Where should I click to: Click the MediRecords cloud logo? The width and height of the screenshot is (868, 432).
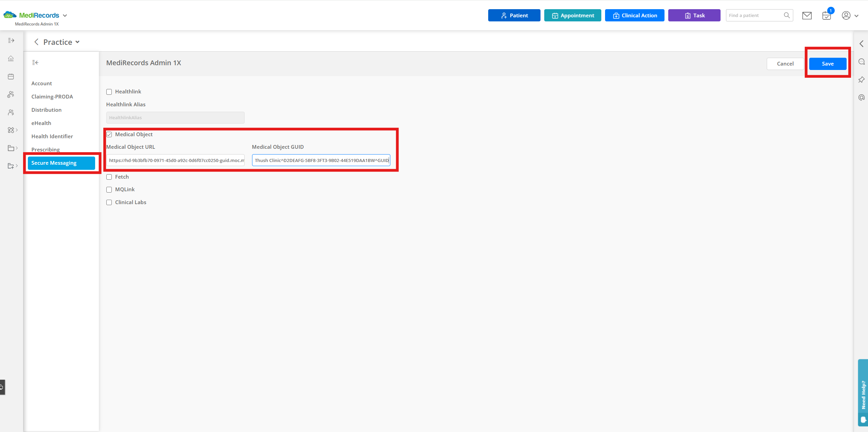10,15
